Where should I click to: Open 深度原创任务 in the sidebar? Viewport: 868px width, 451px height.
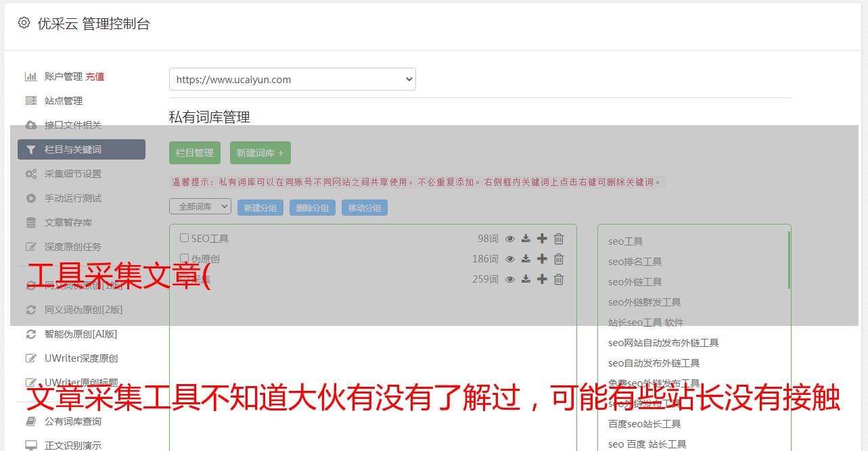[x=73, y=247]
